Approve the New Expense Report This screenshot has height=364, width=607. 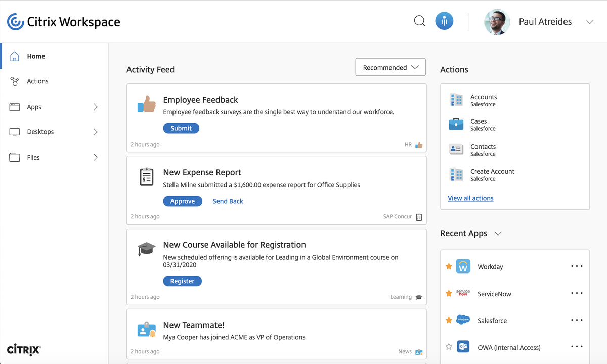183,201
